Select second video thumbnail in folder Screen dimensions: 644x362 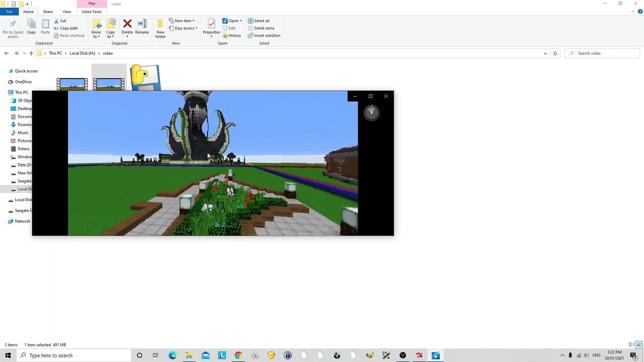coord(109,84)
